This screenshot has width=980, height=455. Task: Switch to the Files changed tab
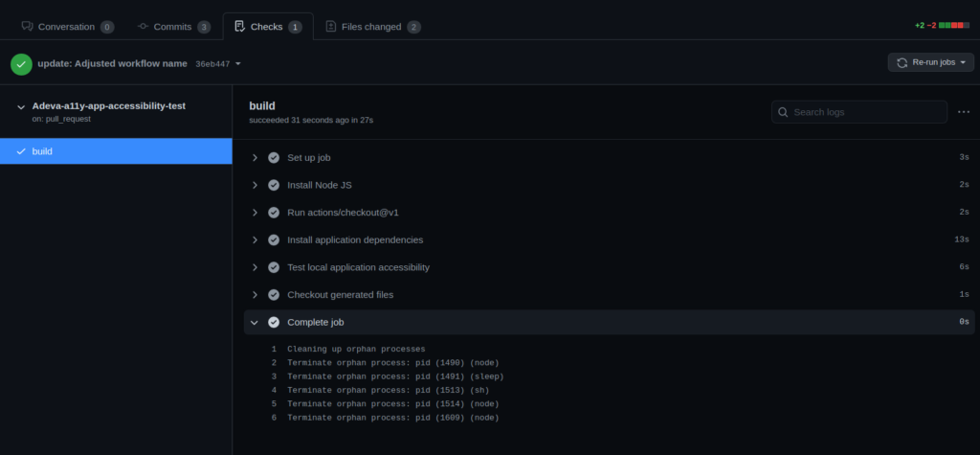tap(373, 26)
